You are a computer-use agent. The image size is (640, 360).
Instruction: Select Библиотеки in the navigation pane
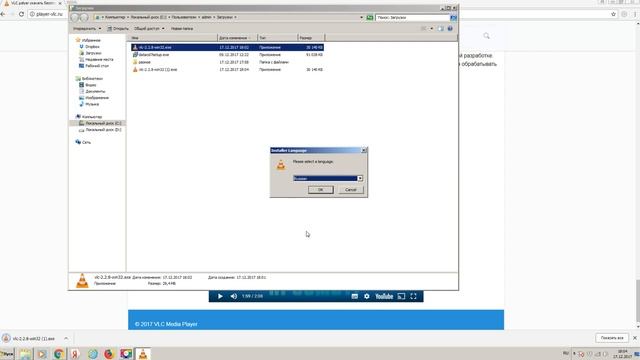pyautogui.click(x=89, y=78)
